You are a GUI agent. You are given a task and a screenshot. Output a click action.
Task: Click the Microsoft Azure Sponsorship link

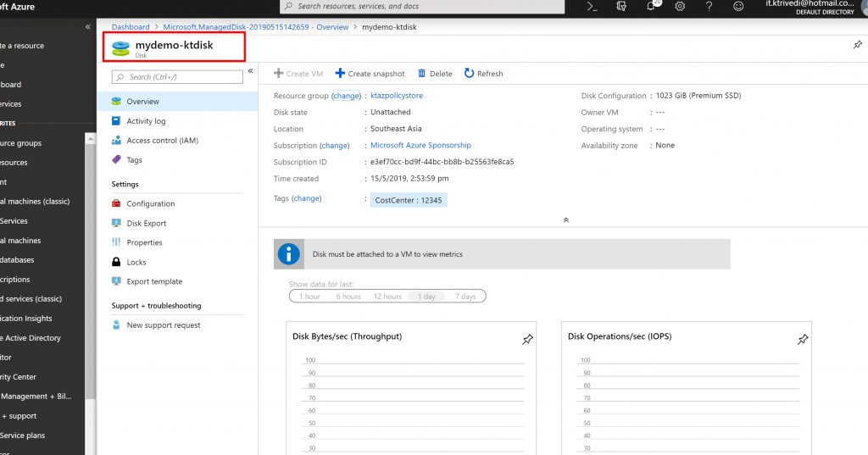click(420, 146)
